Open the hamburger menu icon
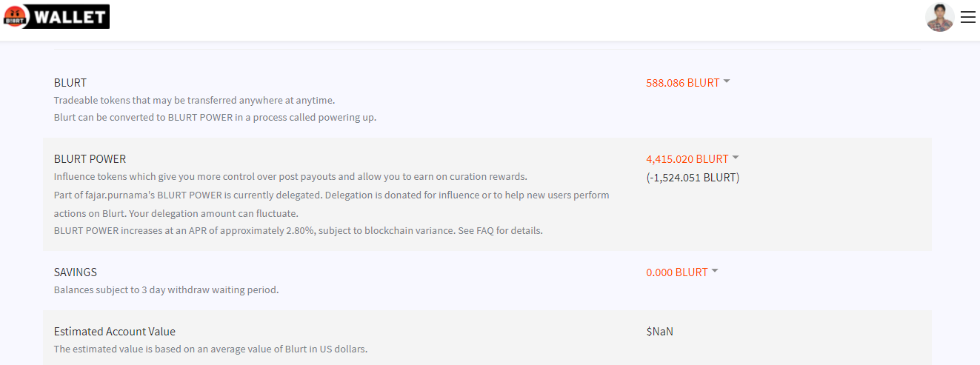 [x=967, y=17]
